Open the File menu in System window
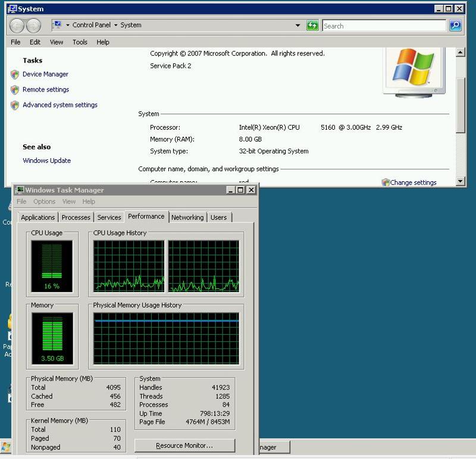 coord(15,42)
